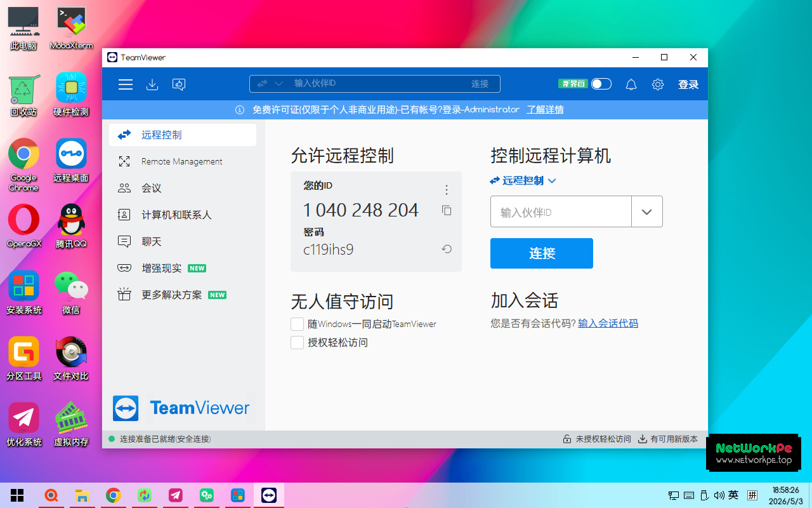Screen dimensions: 812x508
Task: Click the 英 input language indicator
Action: tap(733, 495)
